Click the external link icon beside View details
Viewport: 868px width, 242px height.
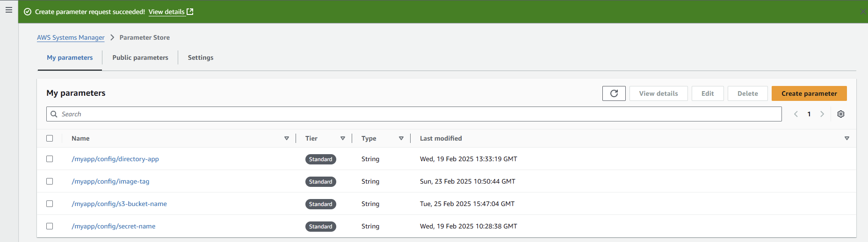pyautogui.click(x=190, y=12)
